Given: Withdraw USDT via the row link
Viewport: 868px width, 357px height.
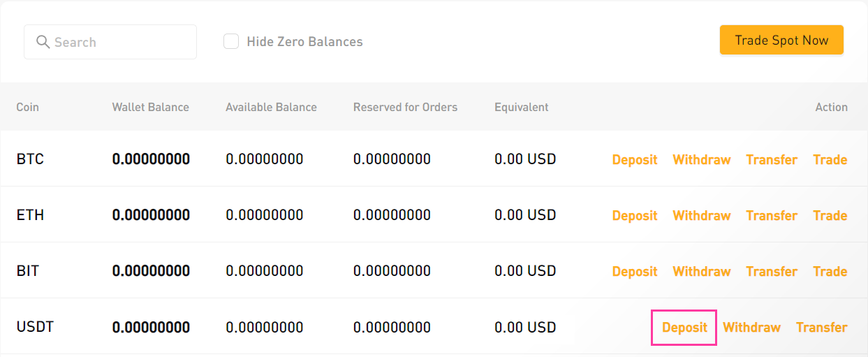Looking at the screenshot, I should tap(751, 328).
